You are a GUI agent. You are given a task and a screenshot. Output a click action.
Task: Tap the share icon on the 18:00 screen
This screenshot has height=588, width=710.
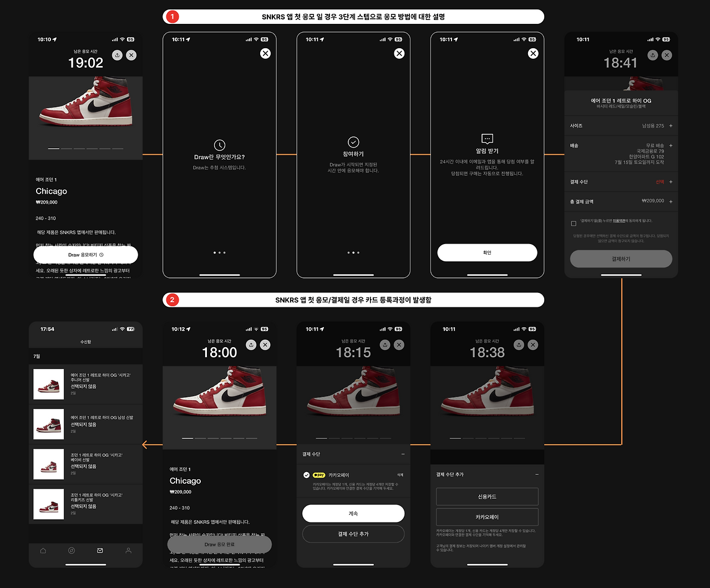click(251, 345)
